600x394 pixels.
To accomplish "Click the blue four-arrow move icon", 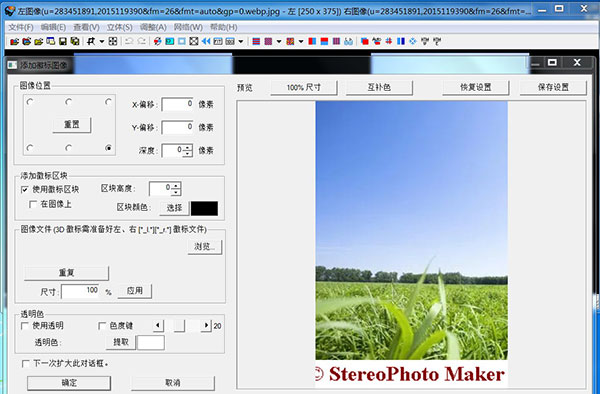I will click(412, 41).
